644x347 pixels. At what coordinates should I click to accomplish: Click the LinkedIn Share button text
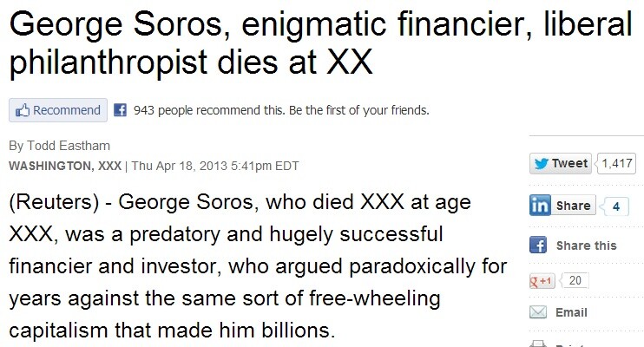coord(573,206)
